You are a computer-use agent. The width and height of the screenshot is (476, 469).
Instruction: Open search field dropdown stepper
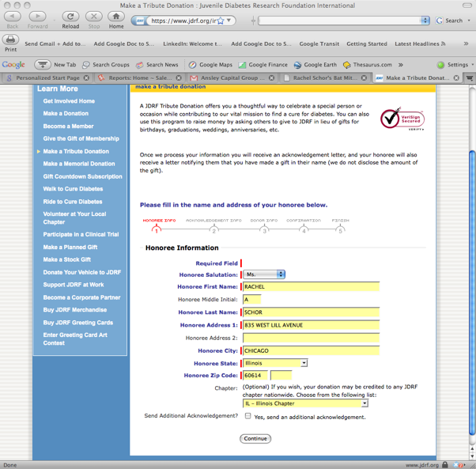425,21
